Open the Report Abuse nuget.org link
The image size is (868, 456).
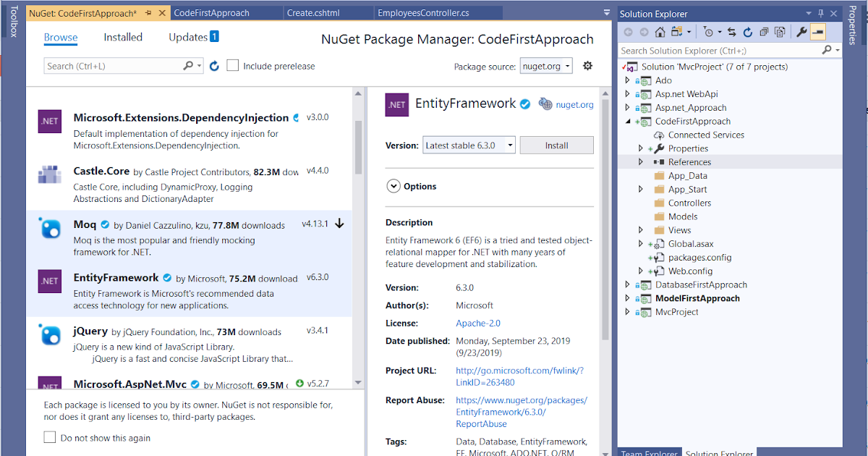click(522, 412)
